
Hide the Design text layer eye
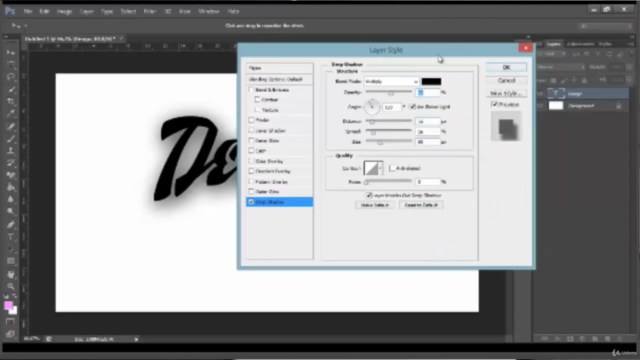pos(540,94)
